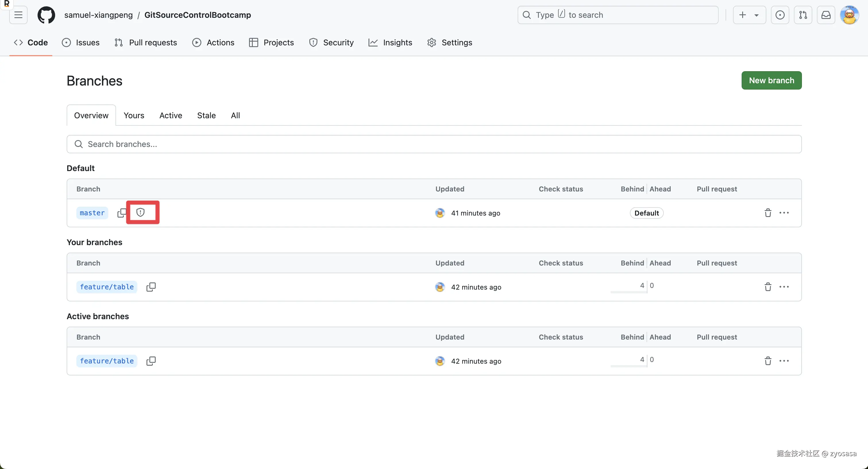Screen dimensions: 868x469
Task: Open the GitHub home logo
Action: [46, 15]
